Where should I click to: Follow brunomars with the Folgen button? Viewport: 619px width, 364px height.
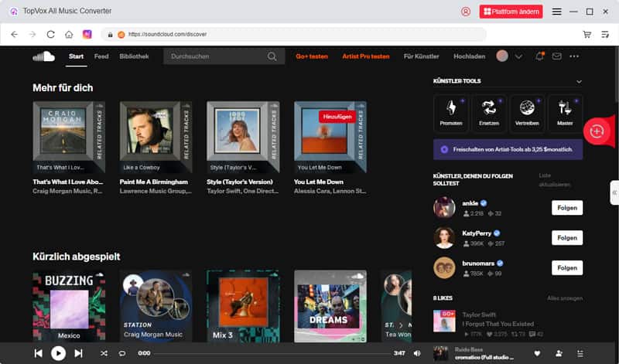567,267
